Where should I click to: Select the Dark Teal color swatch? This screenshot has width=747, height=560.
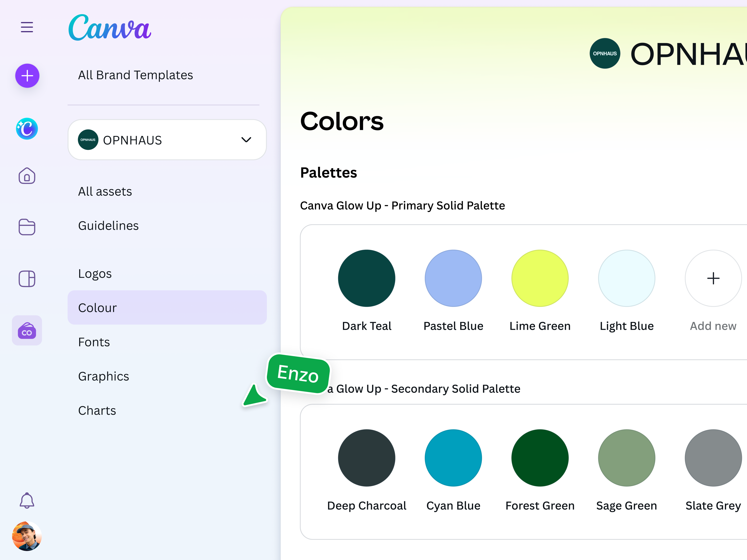(367, 278)
